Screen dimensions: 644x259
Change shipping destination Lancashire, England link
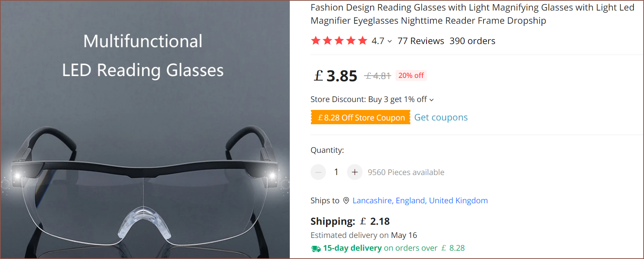tap(420, 201)
